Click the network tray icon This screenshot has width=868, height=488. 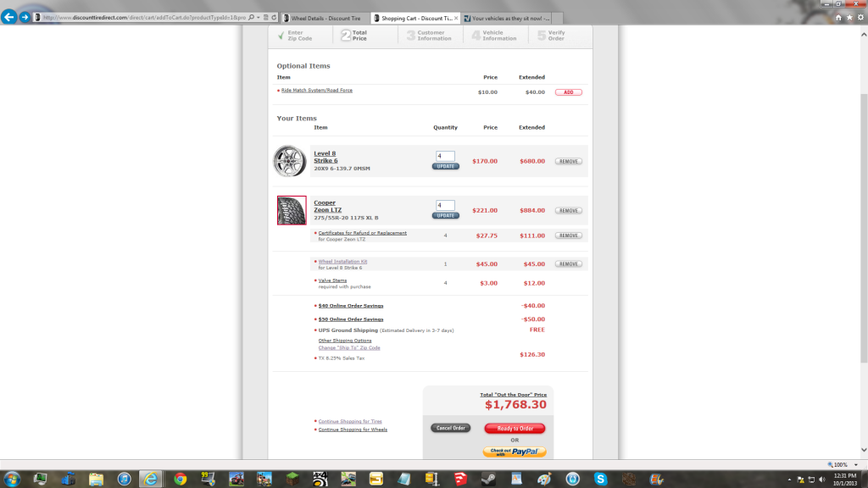tap(811, 480)
